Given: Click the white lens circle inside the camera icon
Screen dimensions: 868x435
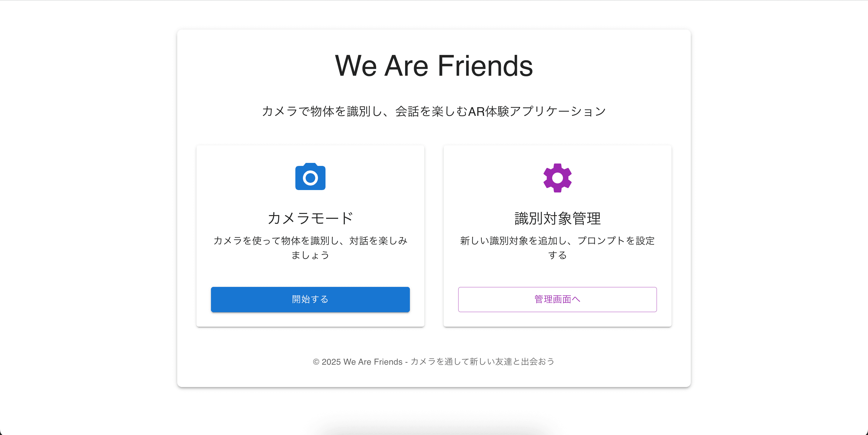Looking at the screenshot, I should 310,178.
